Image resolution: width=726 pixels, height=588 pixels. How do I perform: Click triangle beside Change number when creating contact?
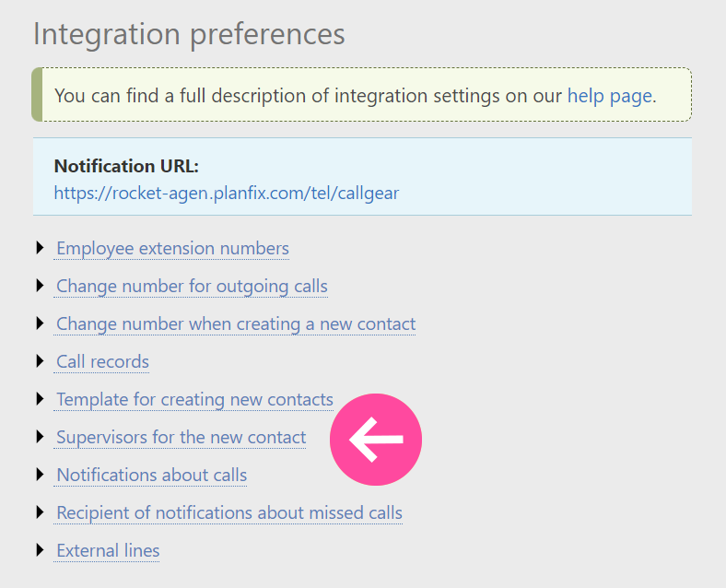[40, 323]
